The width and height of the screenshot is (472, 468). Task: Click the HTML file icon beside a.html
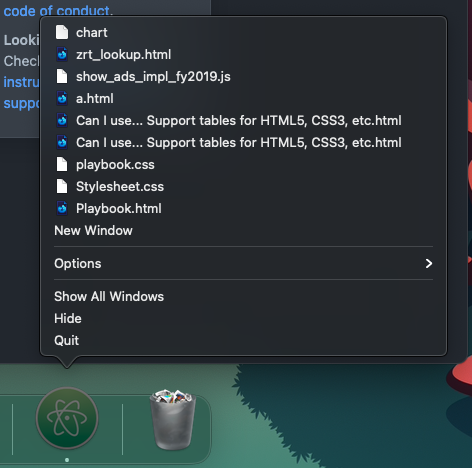[62, 98]
